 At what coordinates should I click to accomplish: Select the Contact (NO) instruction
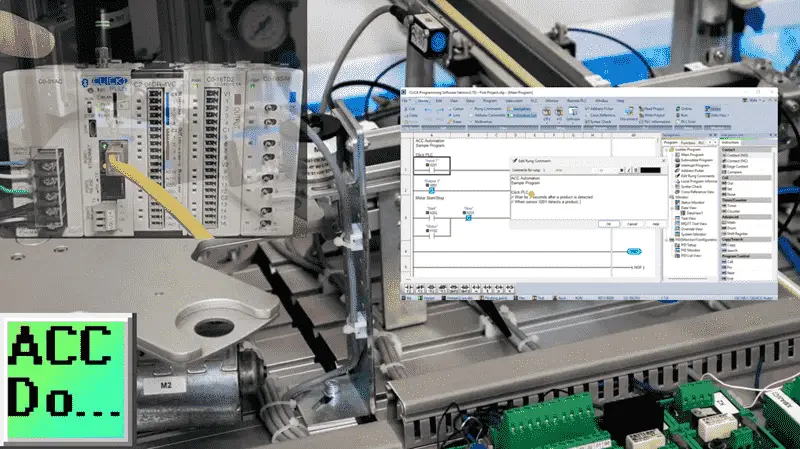(x=737, y=155)
